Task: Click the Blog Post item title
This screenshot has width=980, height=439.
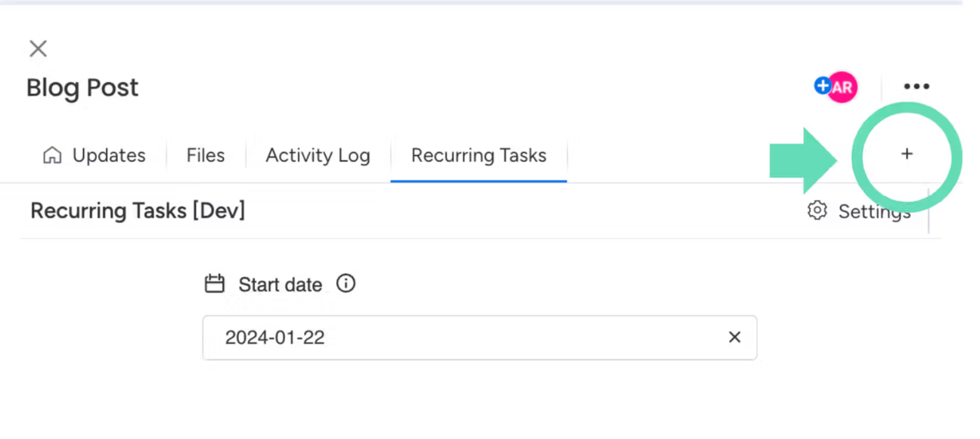Action: point(82,88)
